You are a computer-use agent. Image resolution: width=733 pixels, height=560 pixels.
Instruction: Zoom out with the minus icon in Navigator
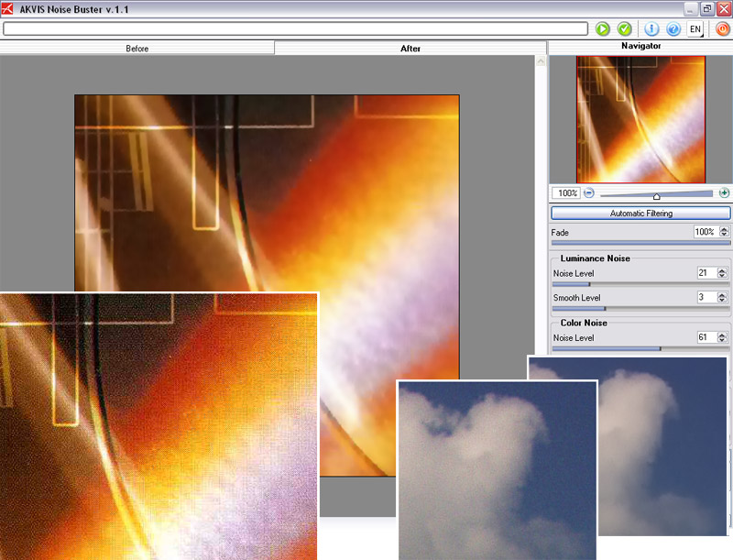tap(589, 192)
